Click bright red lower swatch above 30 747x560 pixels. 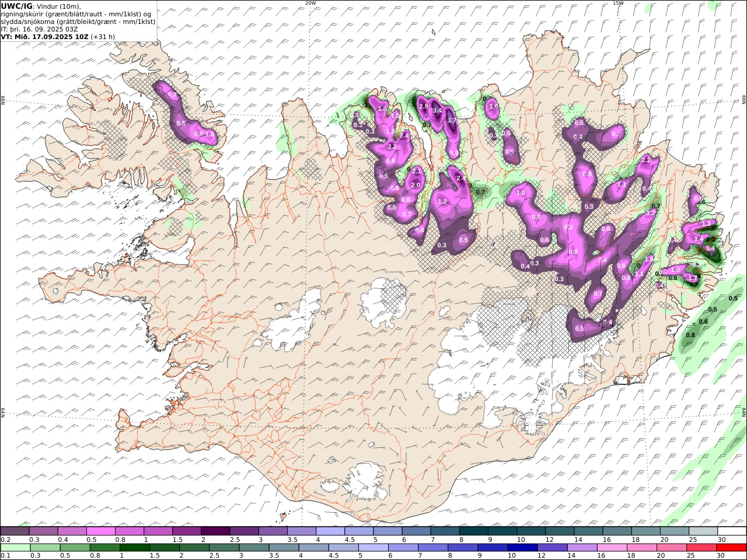[731, 547]
